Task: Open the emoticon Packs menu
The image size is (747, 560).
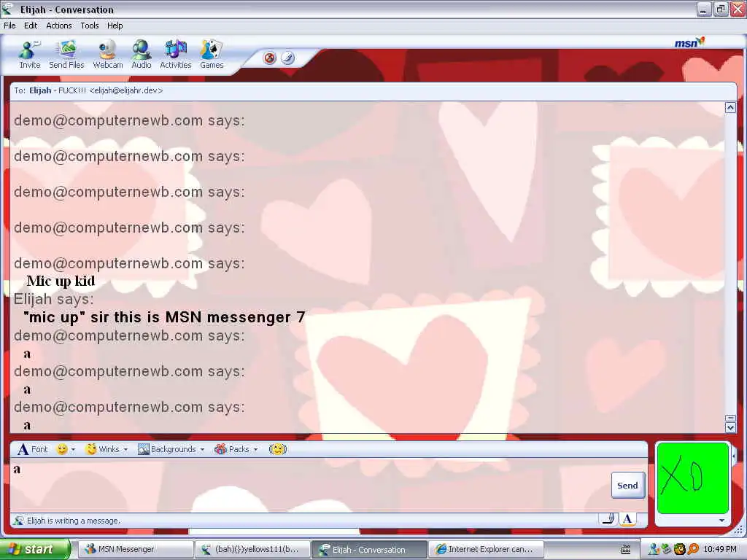Action: pos(232,449)
